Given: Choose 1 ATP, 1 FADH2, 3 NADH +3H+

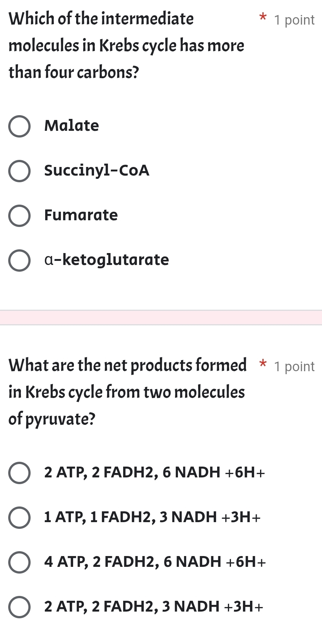Looking at the screenshot, I should click(20, 518).
